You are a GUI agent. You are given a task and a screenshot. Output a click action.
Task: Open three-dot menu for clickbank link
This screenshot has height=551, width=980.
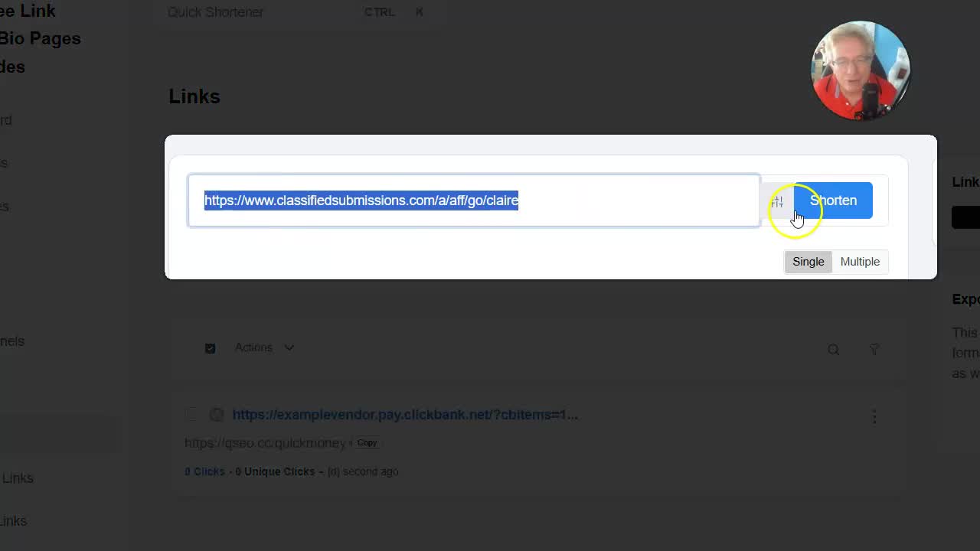pyautogui.click(x=874, y=416)
